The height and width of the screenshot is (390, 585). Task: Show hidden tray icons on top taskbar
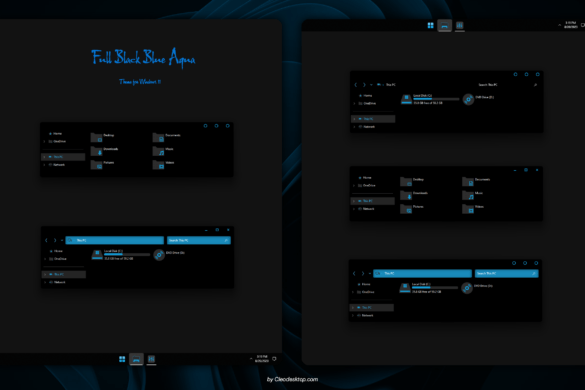tap(559, 25)
